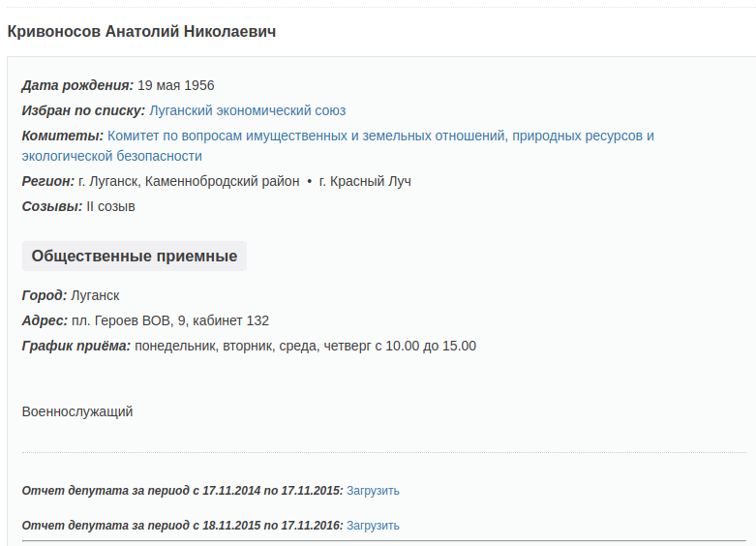Click the birth date value 19 мая 1956

click(x=175, y=85)
